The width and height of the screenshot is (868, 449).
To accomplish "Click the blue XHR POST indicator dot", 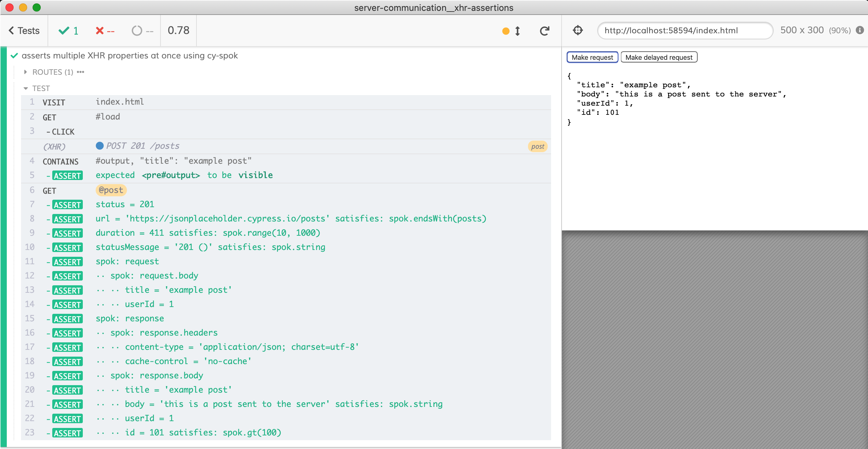I will coord(99,146).
